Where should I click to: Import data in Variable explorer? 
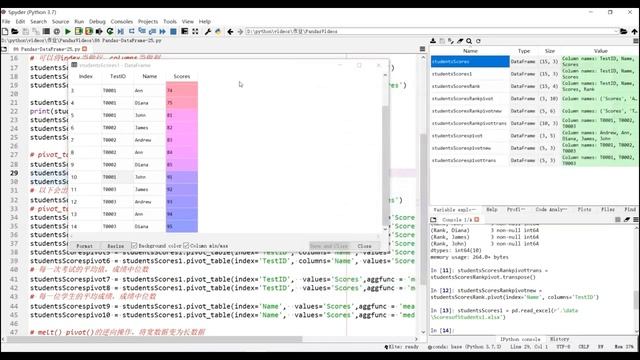433,41
